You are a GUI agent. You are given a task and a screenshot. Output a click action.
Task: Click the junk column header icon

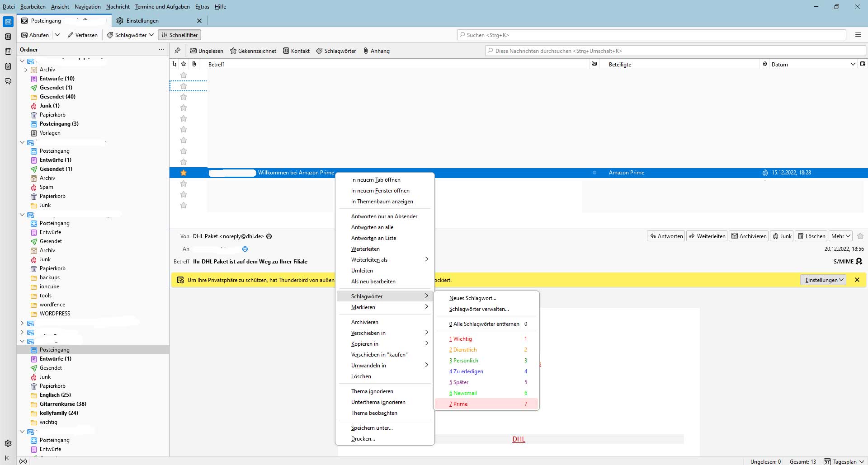[x=765, y=64]
